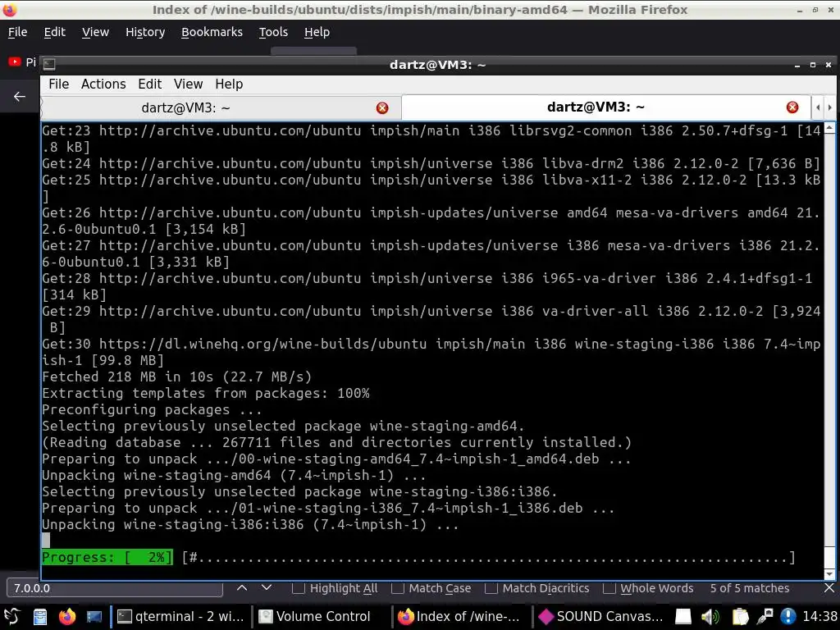Switch to the second dartz@VM3 terminal tab

point(605,107)
